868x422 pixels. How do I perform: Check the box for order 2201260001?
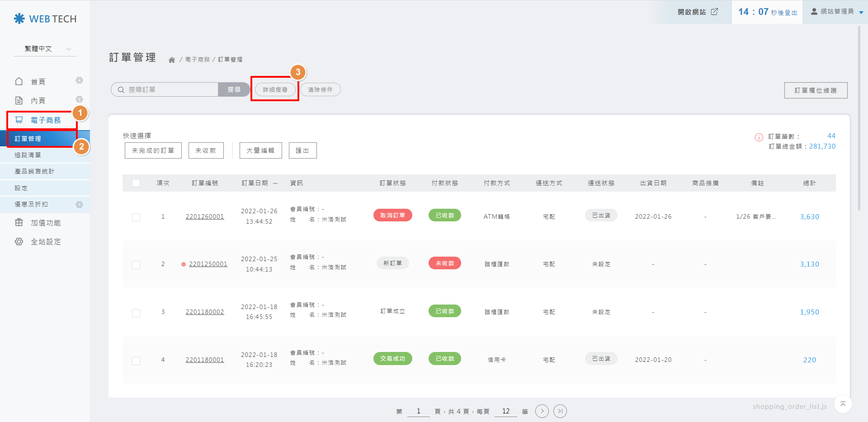pyautogui.click(x=136, y=217)
